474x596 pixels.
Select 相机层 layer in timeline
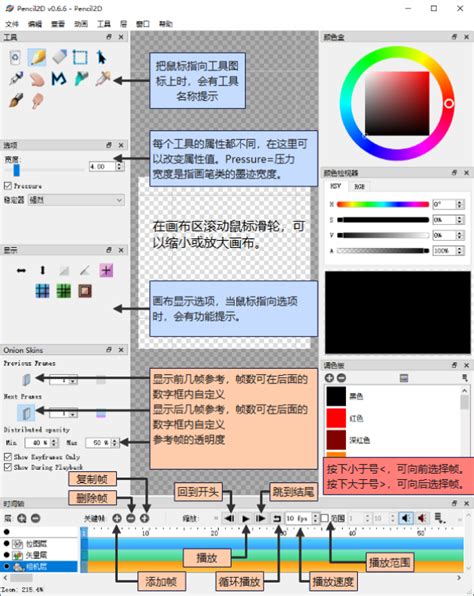(x=39, y=566)
